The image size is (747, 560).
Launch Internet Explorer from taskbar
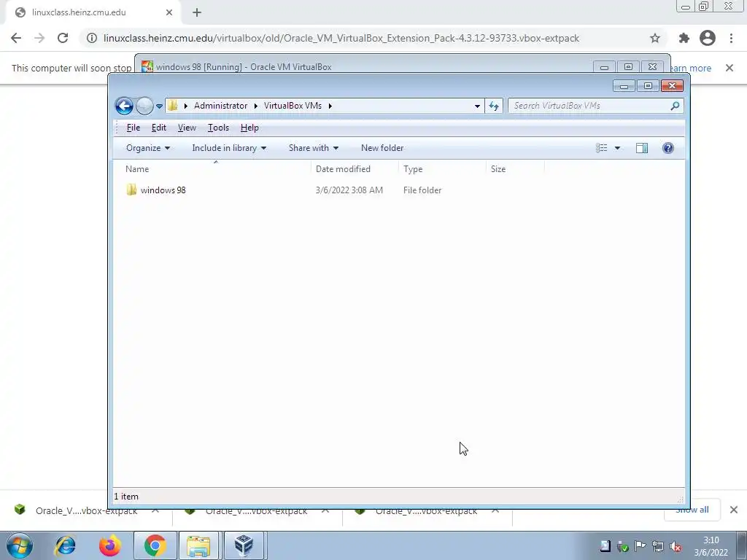(x=65, y=545)
